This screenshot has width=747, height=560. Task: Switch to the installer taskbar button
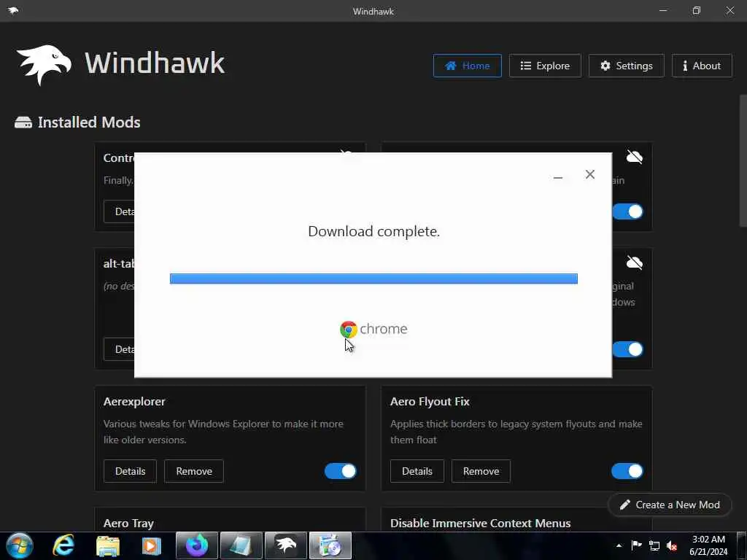(x=330, y=545)
